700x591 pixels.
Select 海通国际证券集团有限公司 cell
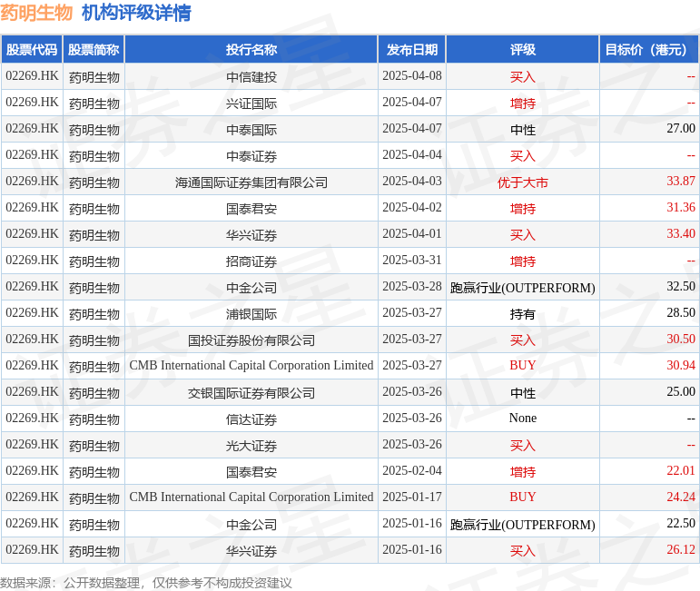[x=251, y=182]
